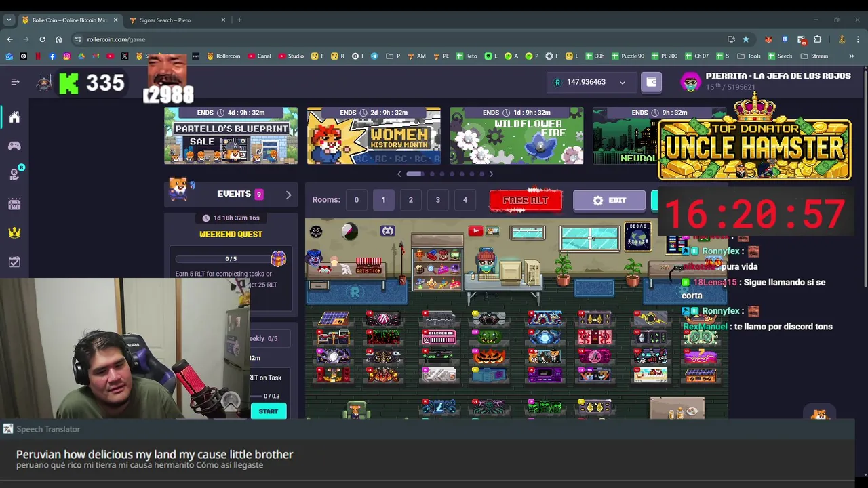This screenshot has height=488, width=868.
Task: Click the MetaMask fox extension icon
Action: coord(768,39)
